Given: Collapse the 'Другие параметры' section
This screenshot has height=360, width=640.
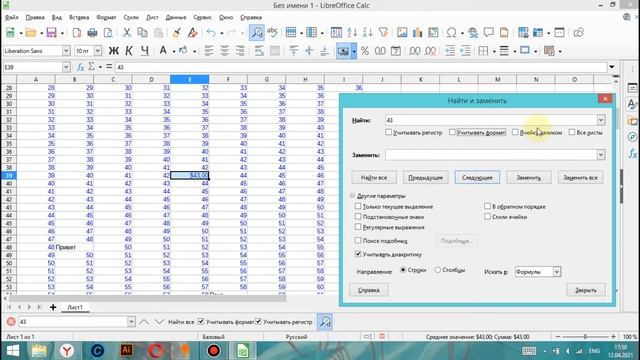Looking at the screenshot, I should point(353,196).
